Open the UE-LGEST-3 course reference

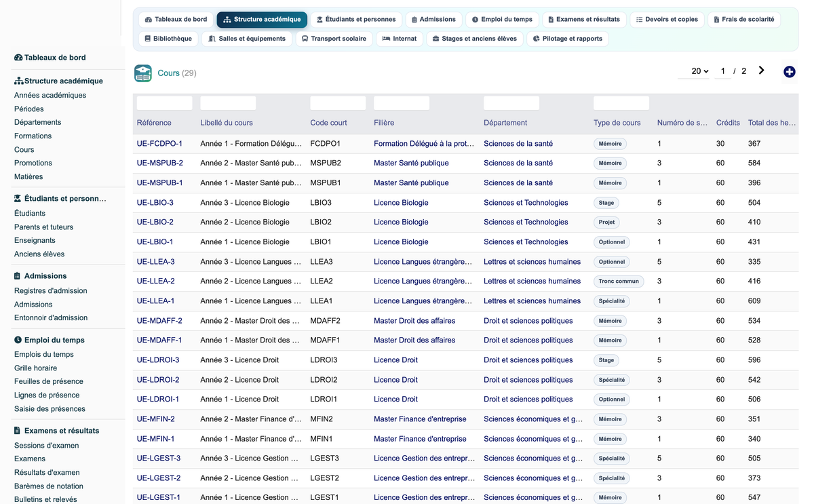pyautogui.click(x=159, y=459)
